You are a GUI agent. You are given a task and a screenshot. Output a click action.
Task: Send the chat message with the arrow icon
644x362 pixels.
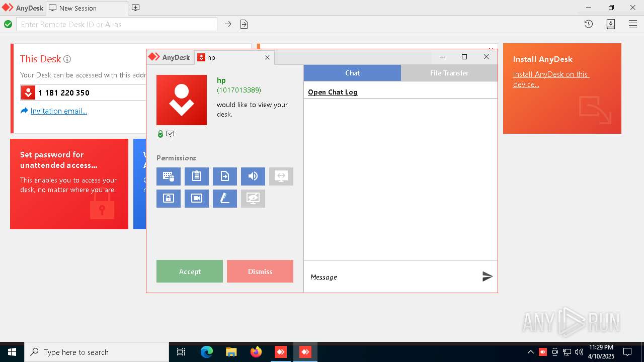coord(487,277)
